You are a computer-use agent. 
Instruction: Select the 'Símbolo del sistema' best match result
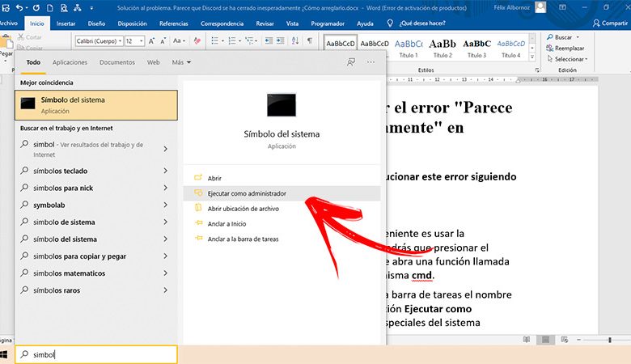point(96,105)
